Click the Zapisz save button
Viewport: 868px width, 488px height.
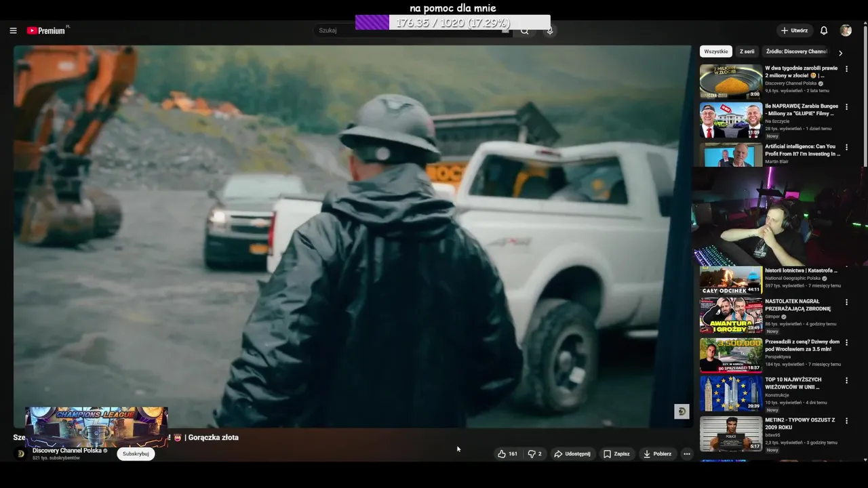616,454
